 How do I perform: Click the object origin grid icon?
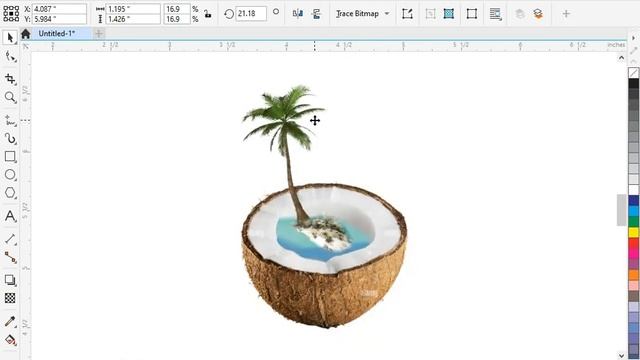click(11, 13)
